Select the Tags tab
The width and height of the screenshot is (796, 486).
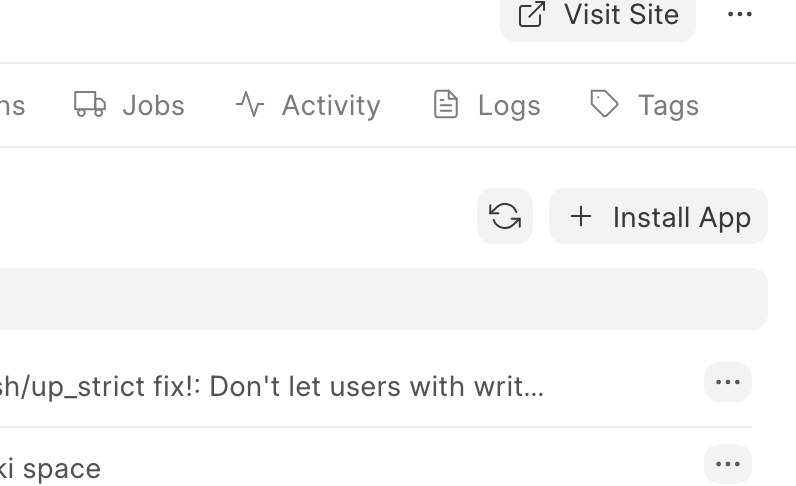point(667,105)
